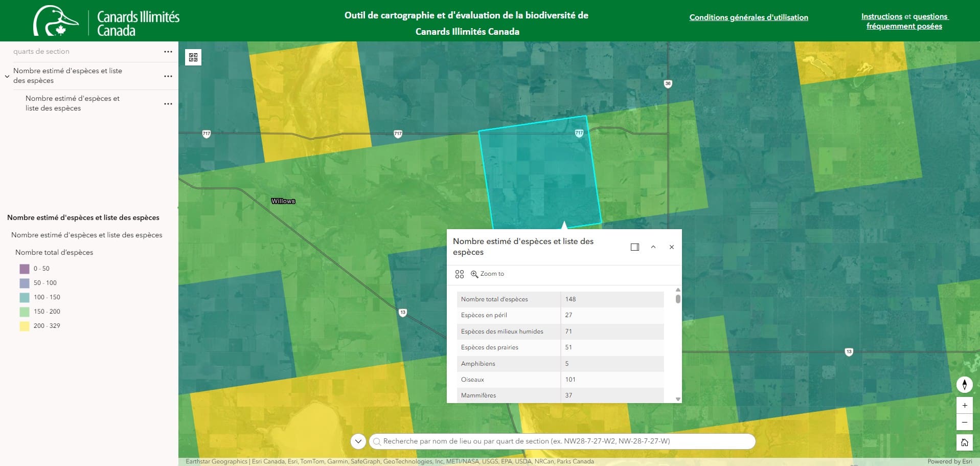Collapse the popup with the up chevron

(x=653, y=247)
